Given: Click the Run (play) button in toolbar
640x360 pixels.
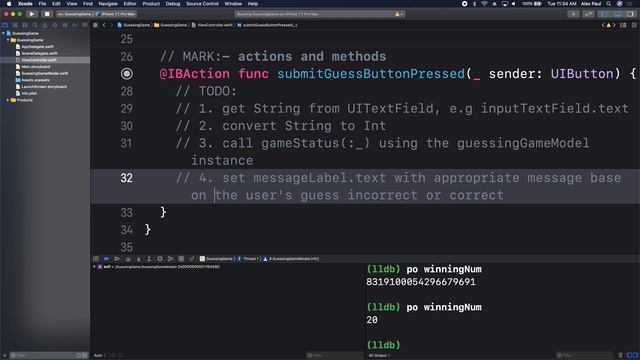Looking at the screenshot, I should (32, 14).
